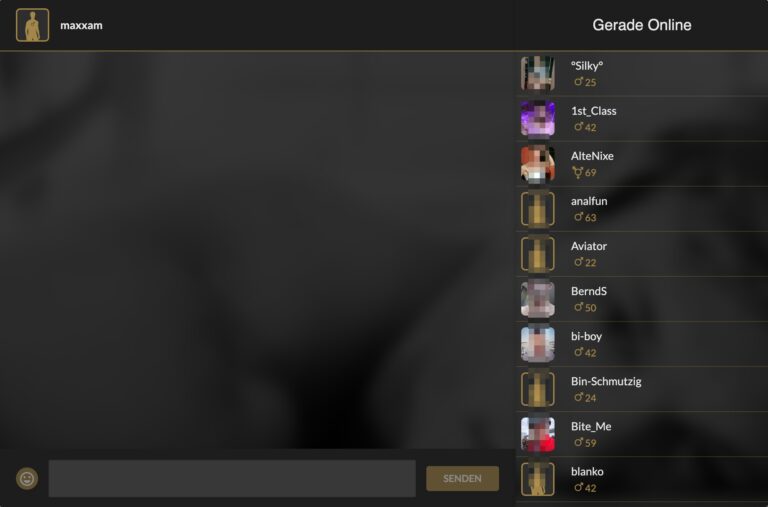Open the emoji picker smiley icon
Viewport: 768px width, 507px height.
point(27,478)
